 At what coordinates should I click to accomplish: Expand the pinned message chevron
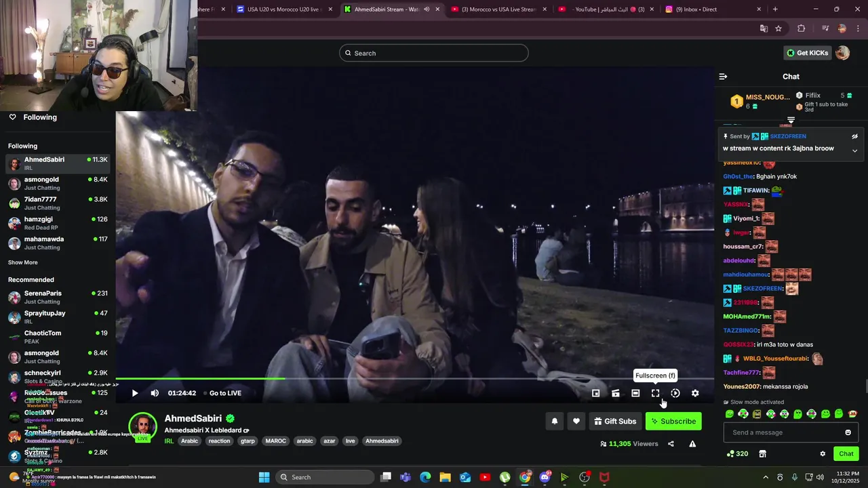click(x=854, y=150)
